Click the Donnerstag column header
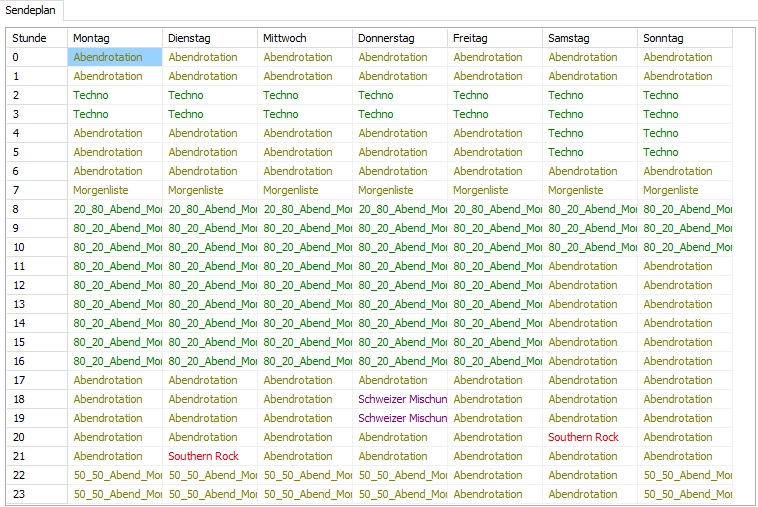The width and height of the screenshot is (758, 507). [399, 38]
